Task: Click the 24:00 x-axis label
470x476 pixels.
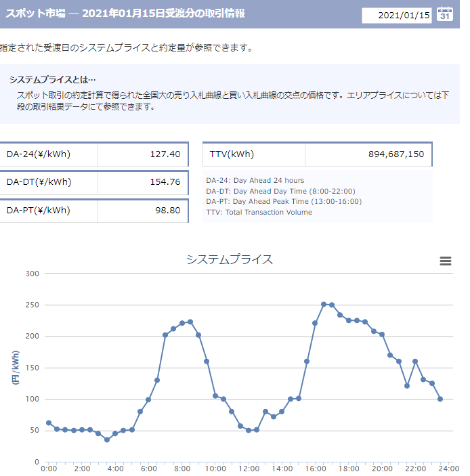Action: [449, 469]
